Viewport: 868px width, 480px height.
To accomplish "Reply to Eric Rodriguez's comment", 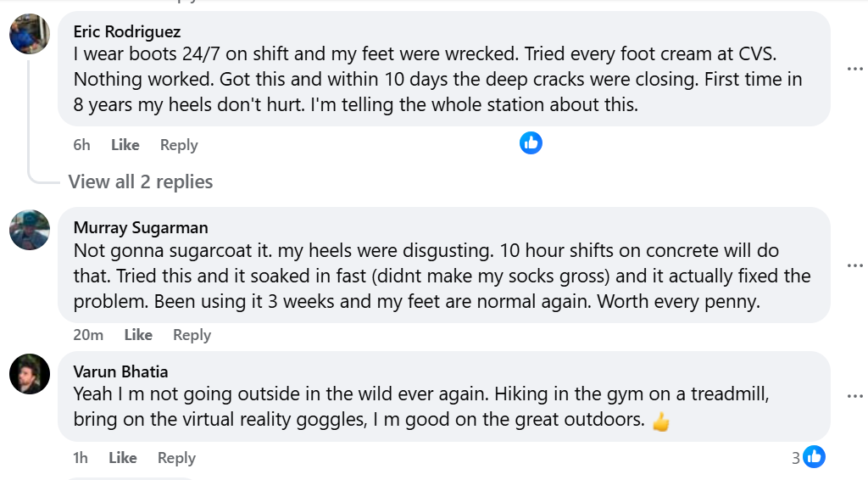I will [x=179, y=145].
